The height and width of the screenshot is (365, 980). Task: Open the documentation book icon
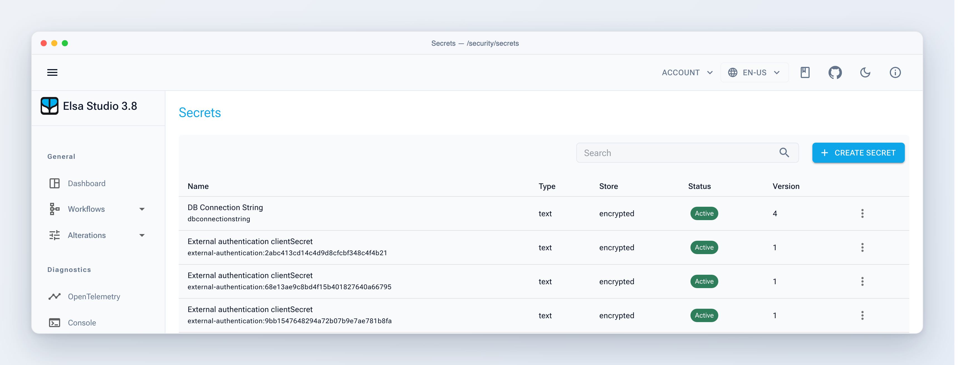tap(805, 72)
